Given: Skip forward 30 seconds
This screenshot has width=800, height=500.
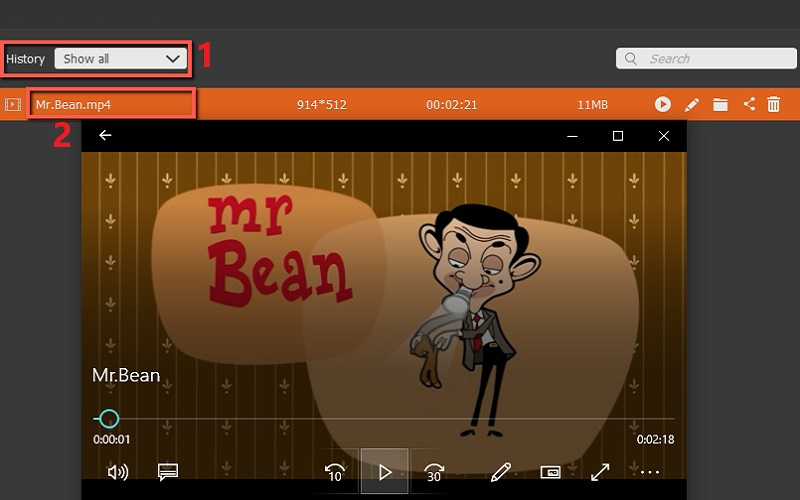Looking at the screenshot, I should [x=434, y=472].
